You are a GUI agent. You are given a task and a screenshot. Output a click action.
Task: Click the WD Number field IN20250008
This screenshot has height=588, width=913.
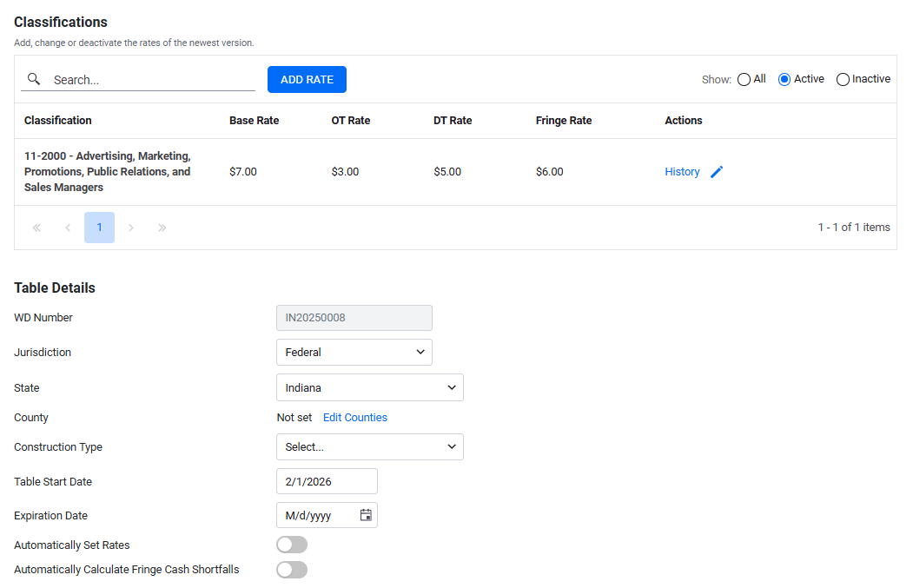[354, 318]
